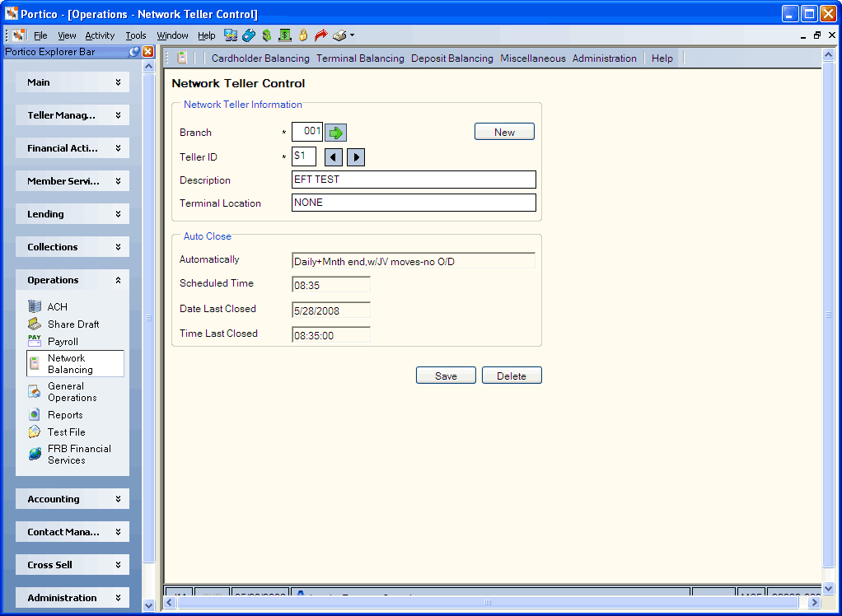The height and width of the screenshot is (616, 842).
Task: Click the cash drawer dollar toolbar icon
Action: click(284, 35)
